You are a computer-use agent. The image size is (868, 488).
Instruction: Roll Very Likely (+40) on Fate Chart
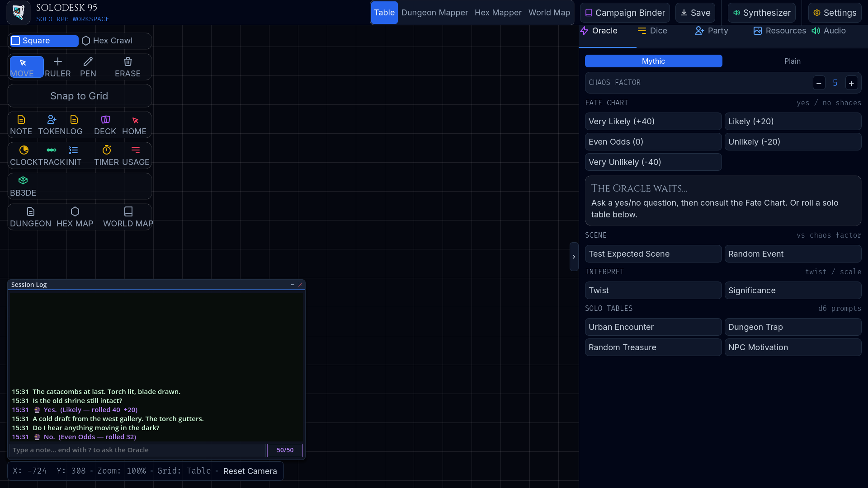click(653, 122)
